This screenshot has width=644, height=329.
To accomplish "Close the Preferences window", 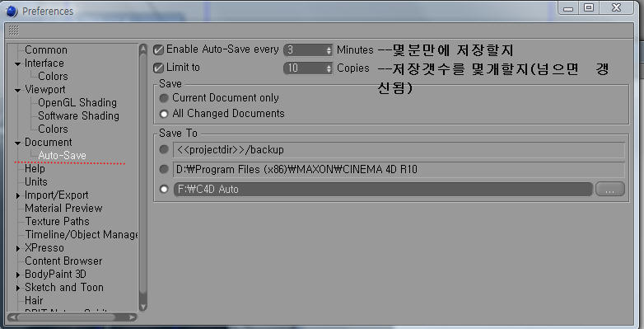I will click(616, 8).
